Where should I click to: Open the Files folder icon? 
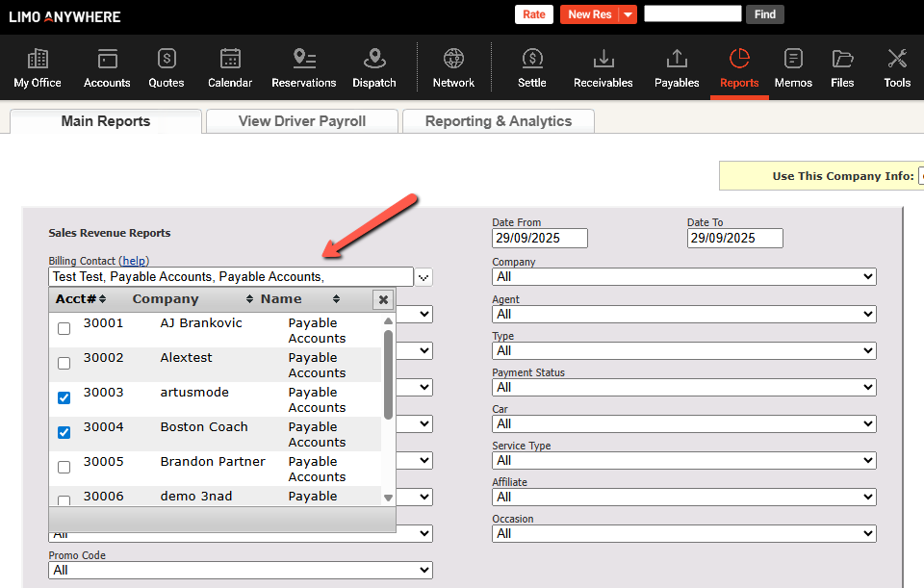pyautogui.click(x=842, y=60)
